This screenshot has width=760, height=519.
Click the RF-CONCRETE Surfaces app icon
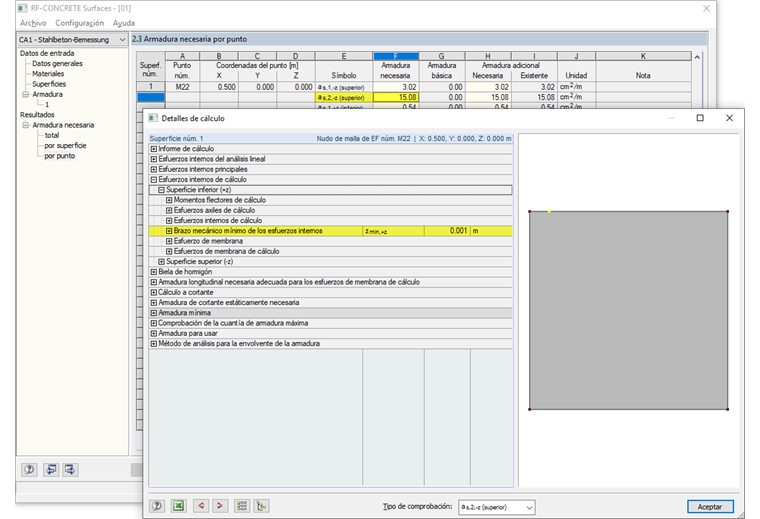coord(22,8)
